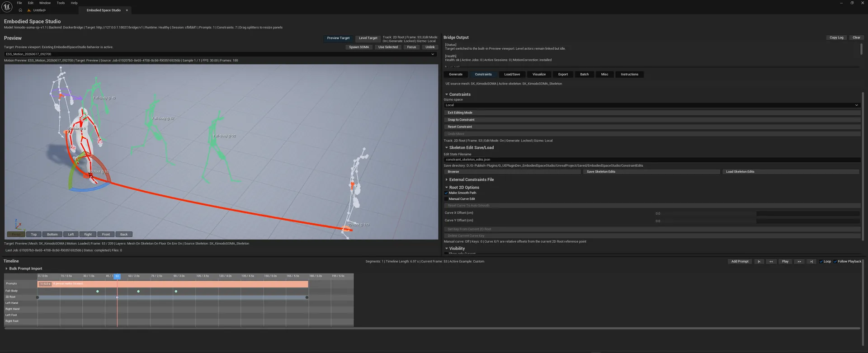Click the level map icon before Untitled

pos(29,10)
